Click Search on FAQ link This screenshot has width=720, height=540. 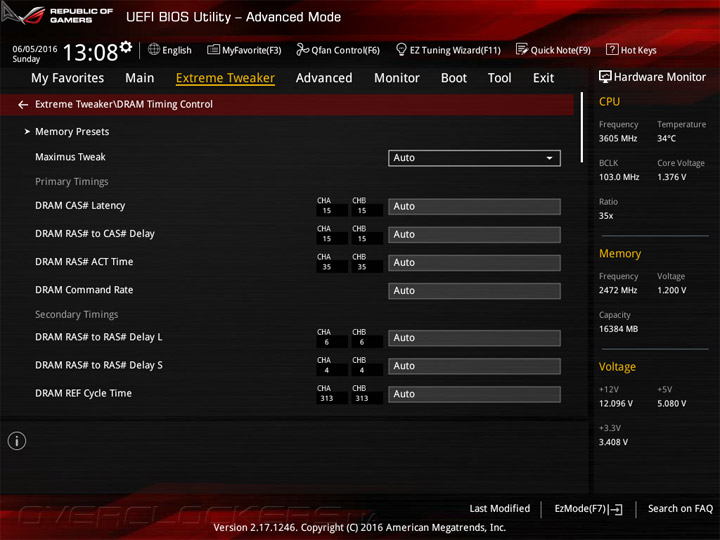coord(680,508)
